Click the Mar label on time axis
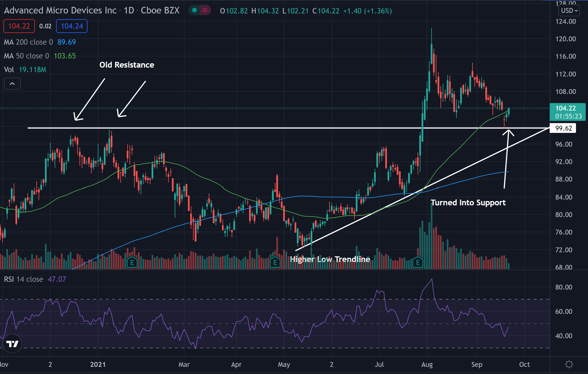The image size is (588, 374). (x=184, y=365)
